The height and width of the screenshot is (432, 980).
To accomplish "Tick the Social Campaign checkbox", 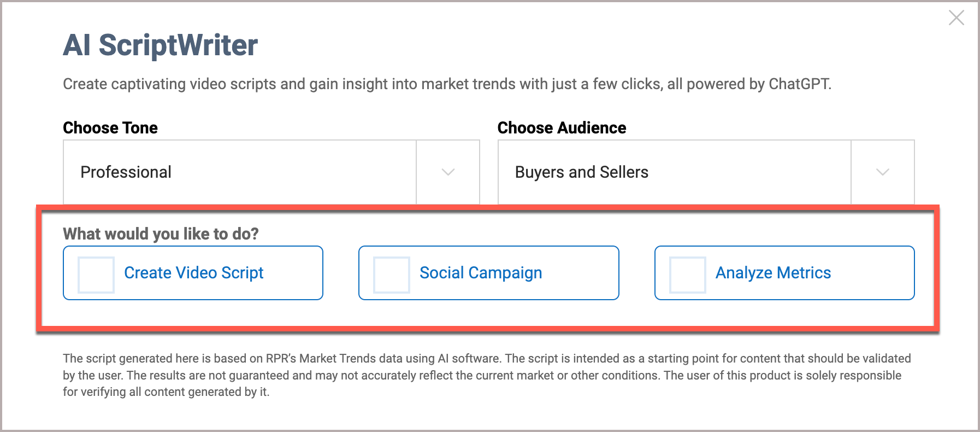I will coord(392,275).
